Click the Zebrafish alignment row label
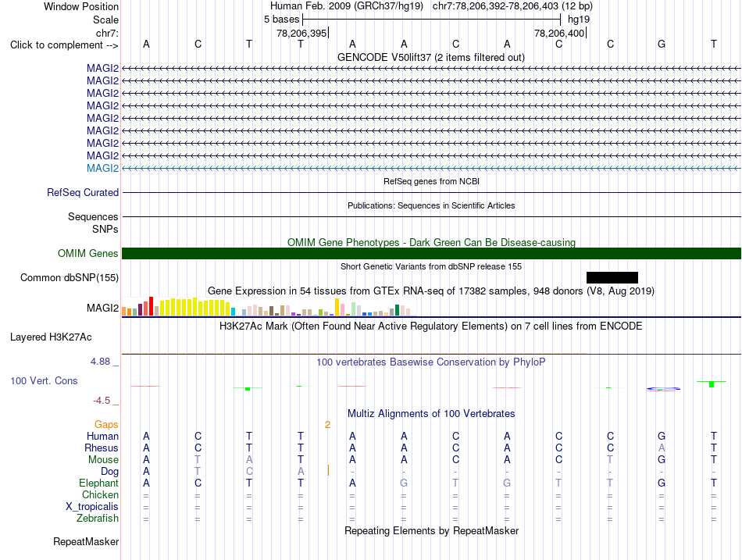This screenshot has height=560, width=742. click(98, 519)
